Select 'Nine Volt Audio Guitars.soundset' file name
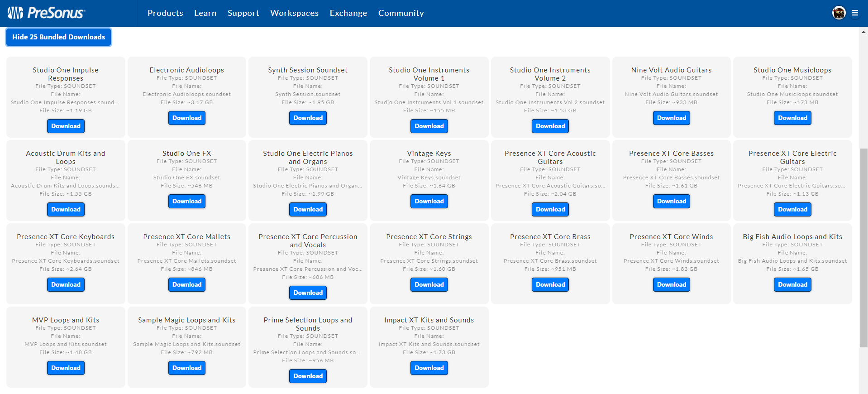Screen dimensions: 868x394 (672, 94)
